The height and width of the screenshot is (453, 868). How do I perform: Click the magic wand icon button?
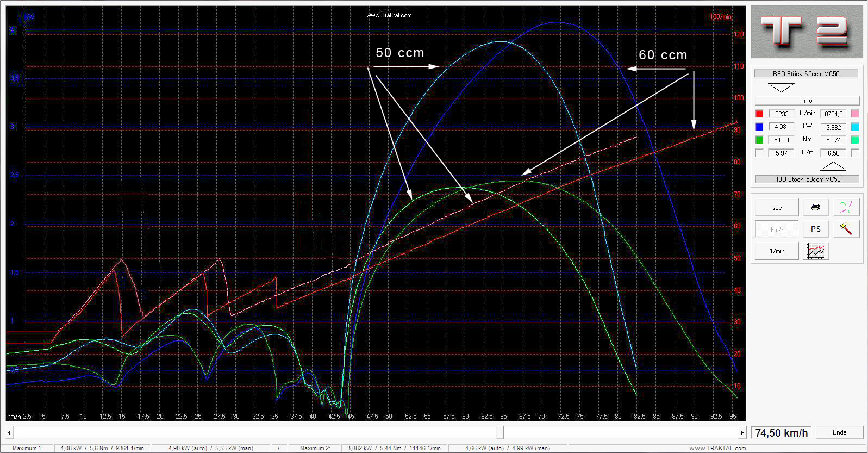[846, 229]
